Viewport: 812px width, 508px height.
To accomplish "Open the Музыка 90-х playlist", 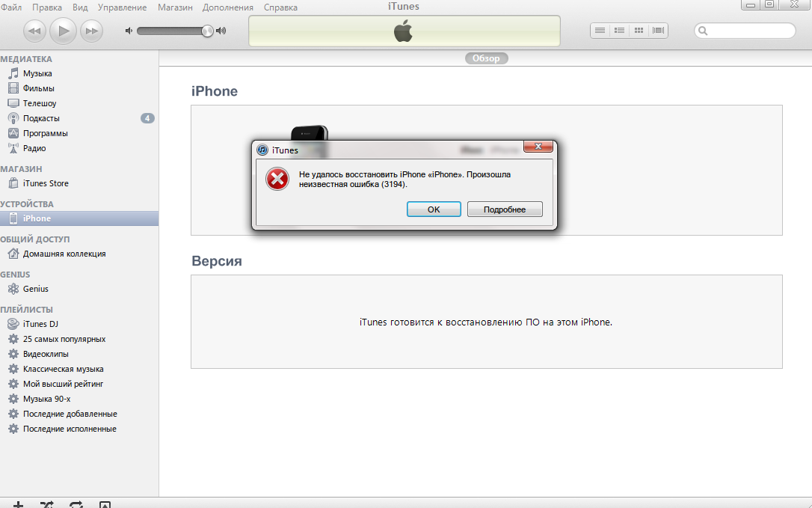I will 46,400.
